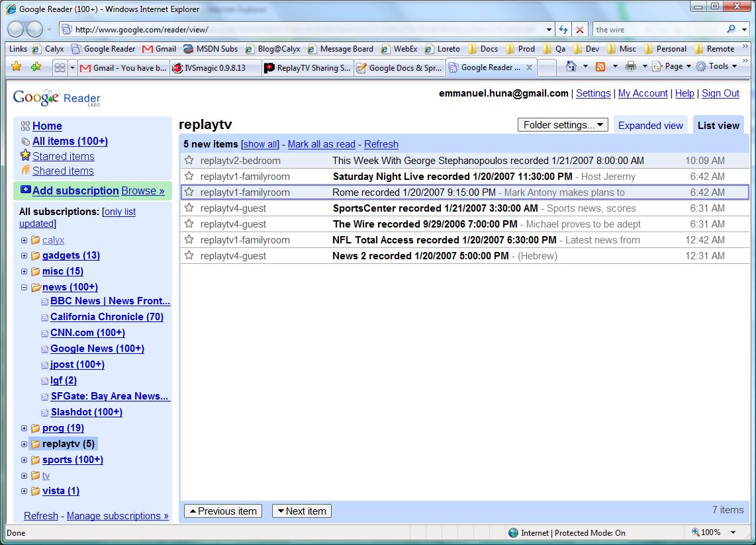The width and height of the screenshot is (756, 545).
Task: Click the Google Reader logo
Action: [57, 98]
